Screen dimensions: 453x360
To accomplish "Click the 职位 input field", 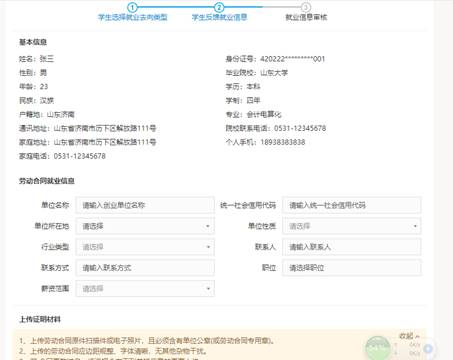I will click(x=352, y=268).
